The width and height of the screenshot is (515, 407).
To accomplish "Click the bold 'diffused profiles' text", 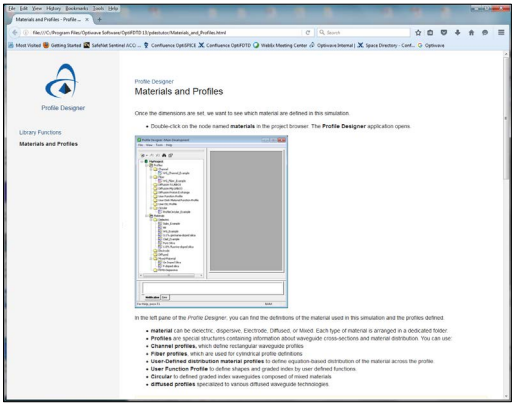I will coord(173,384).
